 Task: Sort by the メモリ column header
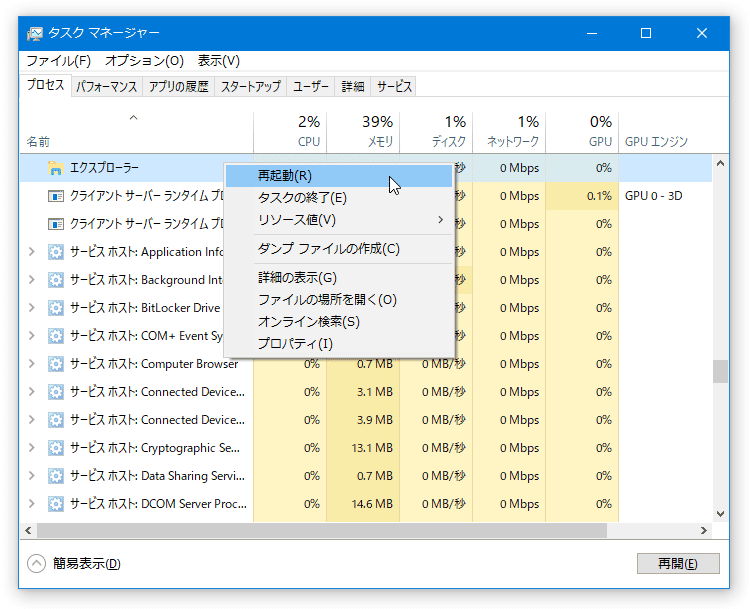(363, 132)
